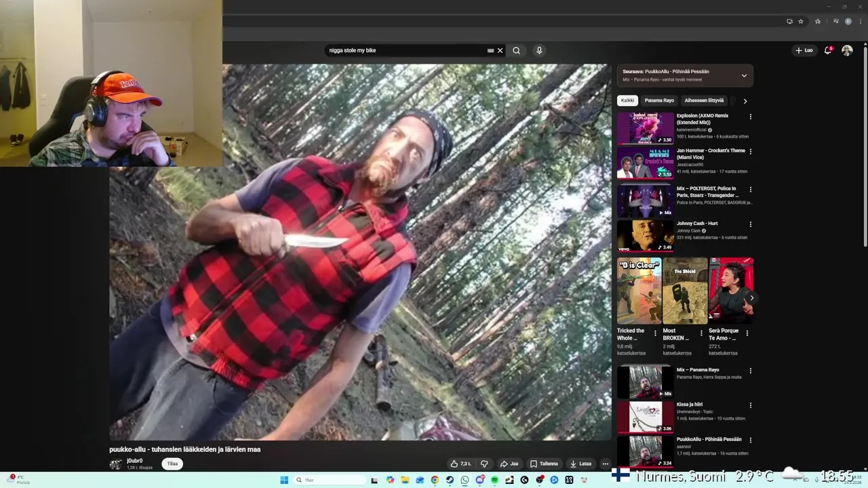
Task: Open the YouTube account avatar menu
Action: 847,50
